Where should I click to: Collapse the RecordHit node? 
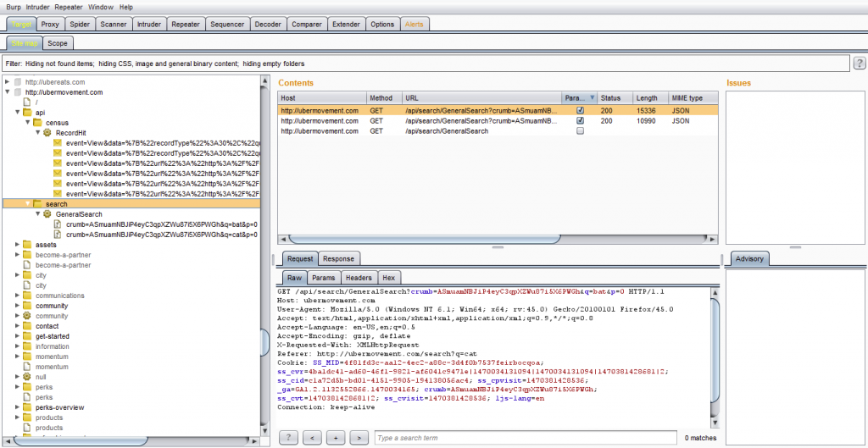(37, 133)
